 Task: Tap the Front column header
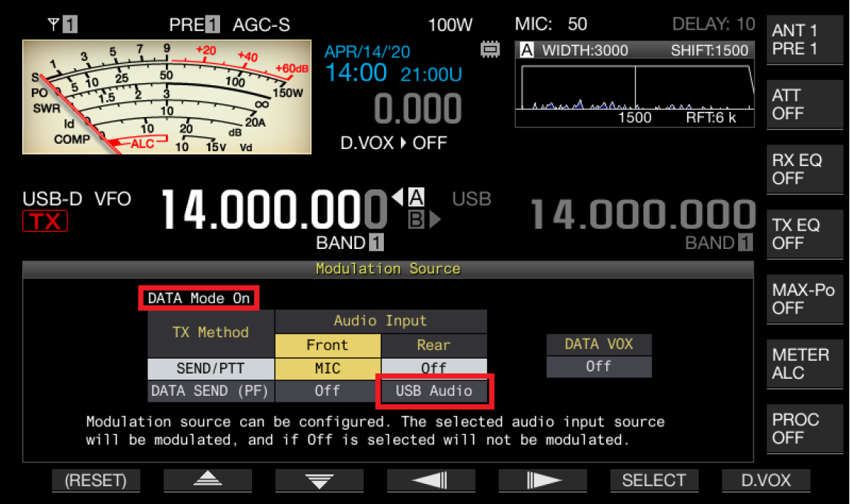(x=328, y=345)
